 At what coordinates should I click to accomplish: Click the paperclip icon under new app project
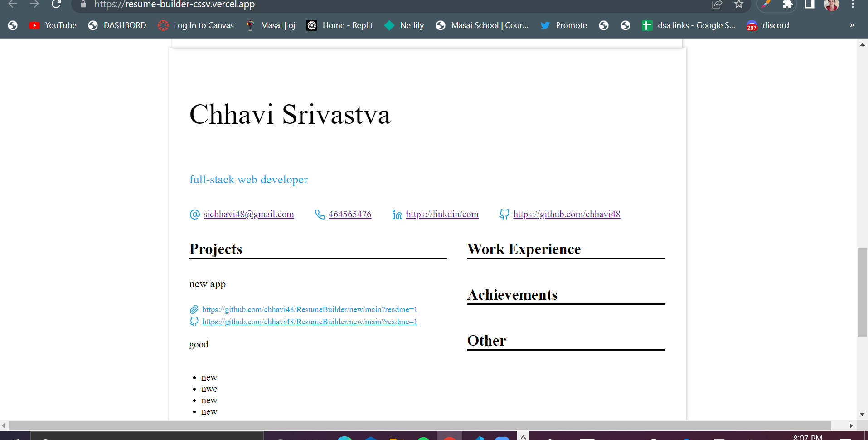(x=194, y=309)
